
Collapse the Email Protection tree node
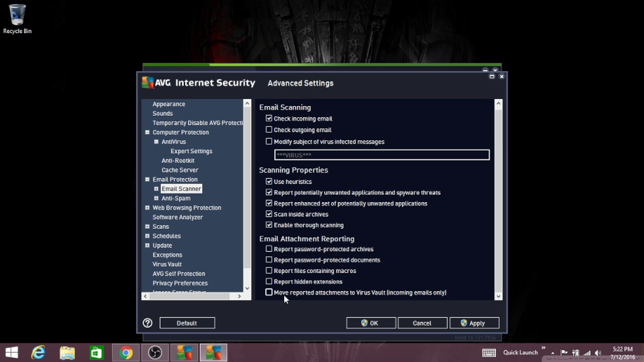click(147, 179)
